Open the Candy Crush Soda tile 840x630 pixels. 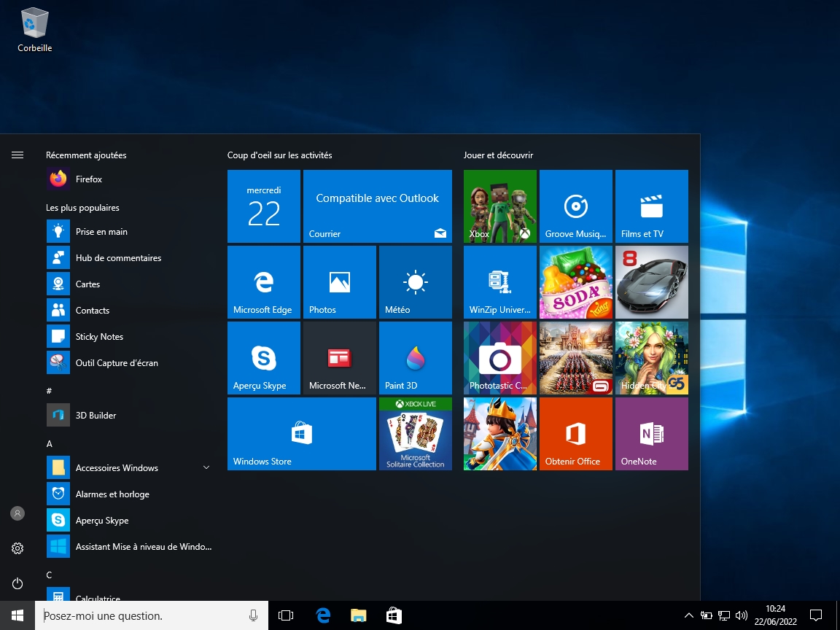[576, 282]
